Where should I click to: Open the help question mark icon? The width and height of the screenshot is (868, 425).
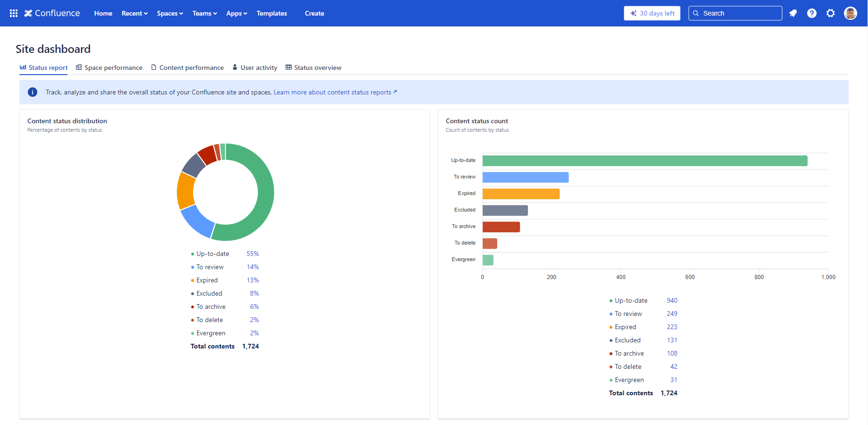[812, 13]
